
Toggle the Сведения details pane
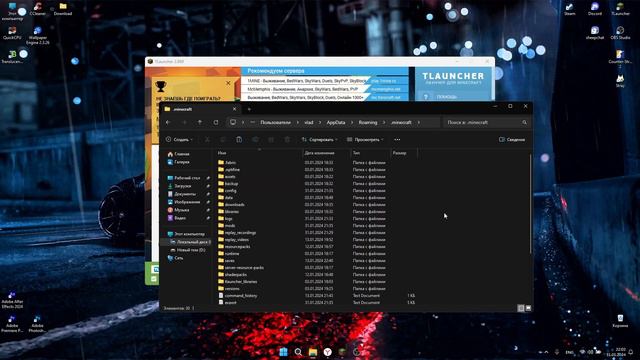tap(512, 140)
